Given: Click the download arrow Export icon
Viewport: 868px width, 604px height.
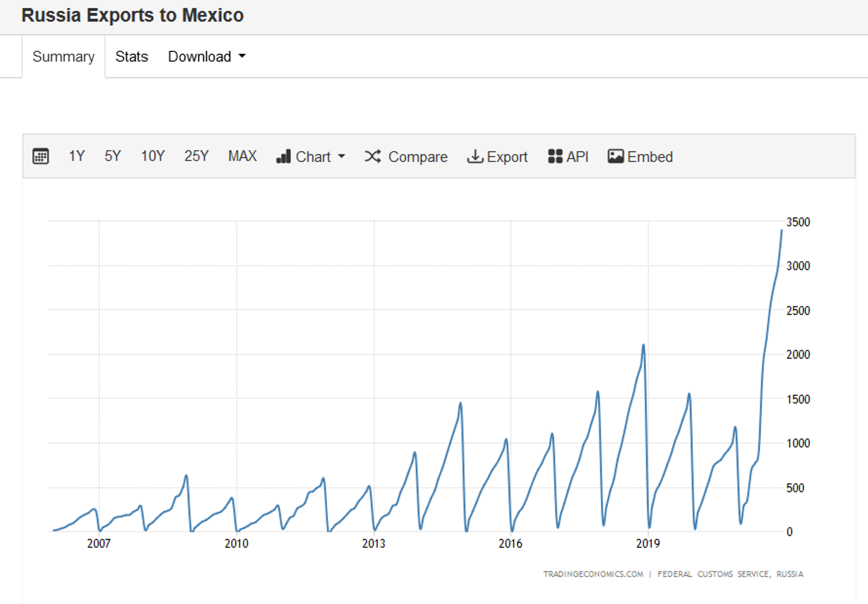Looking at the screenshot, I should (475, 156).
